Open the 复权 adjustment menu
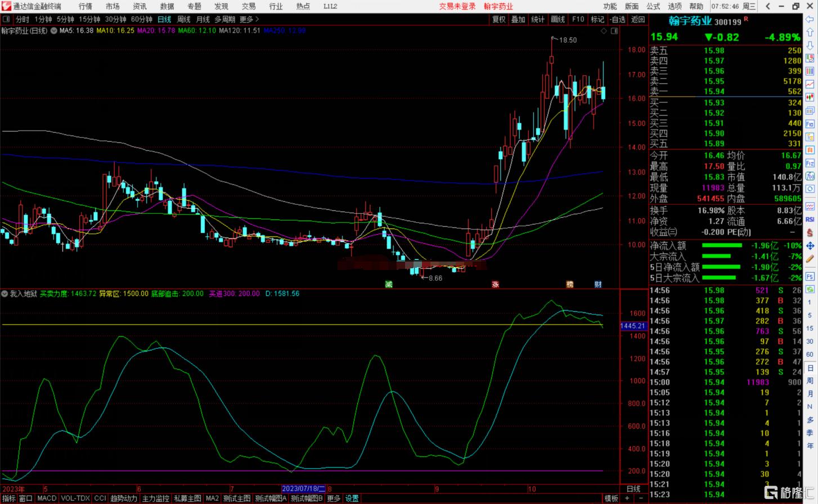The width and height of the screenshot is (818, 504). point(499,19)
